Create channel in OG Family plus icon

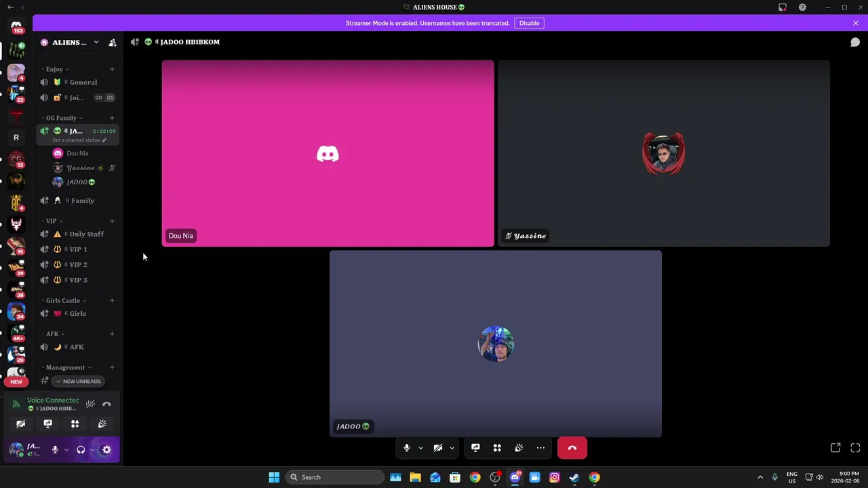(x=112, y=118)
